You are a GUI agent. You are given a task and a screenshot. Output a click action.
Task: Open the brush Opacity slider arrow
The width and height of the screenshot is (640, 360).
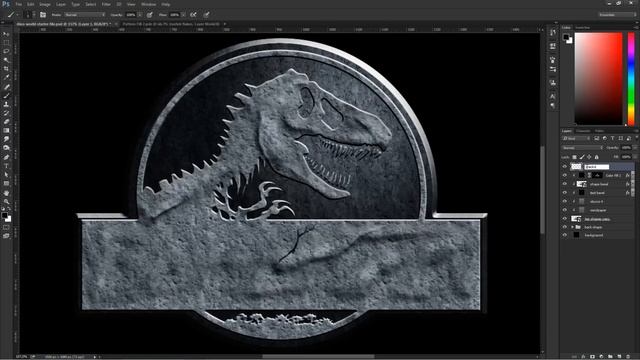tap(140, 15)
